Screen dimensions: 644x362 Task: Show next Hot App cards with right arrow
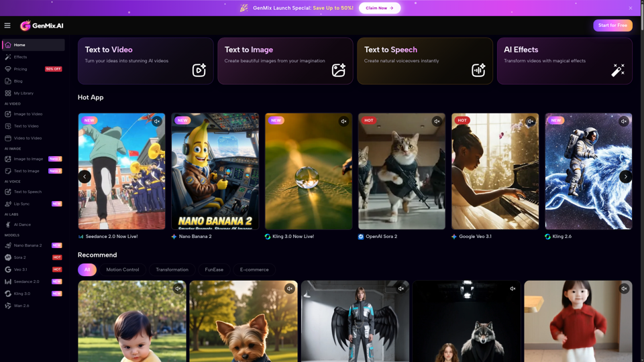pos(625,176)
